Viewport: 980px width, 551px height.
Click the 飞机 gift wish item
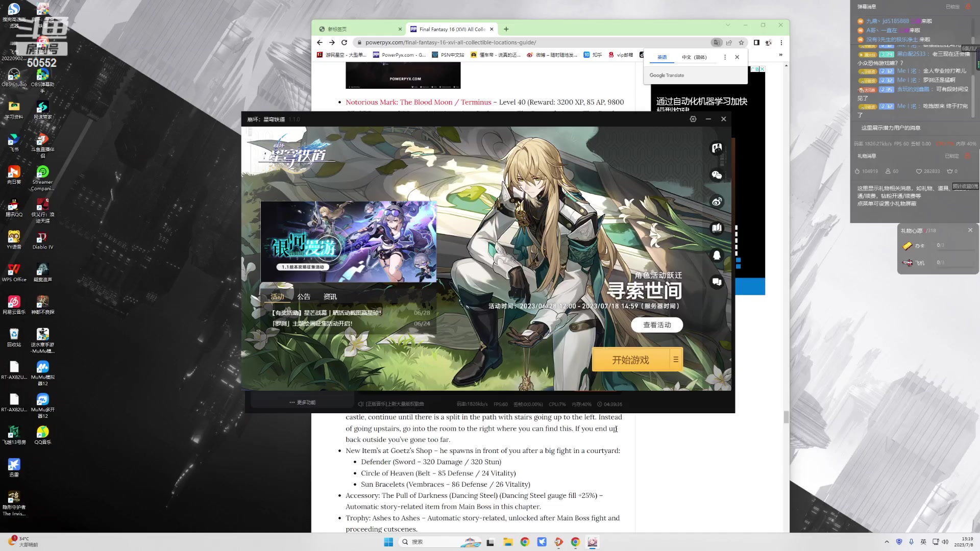click(x=914, y=263)
